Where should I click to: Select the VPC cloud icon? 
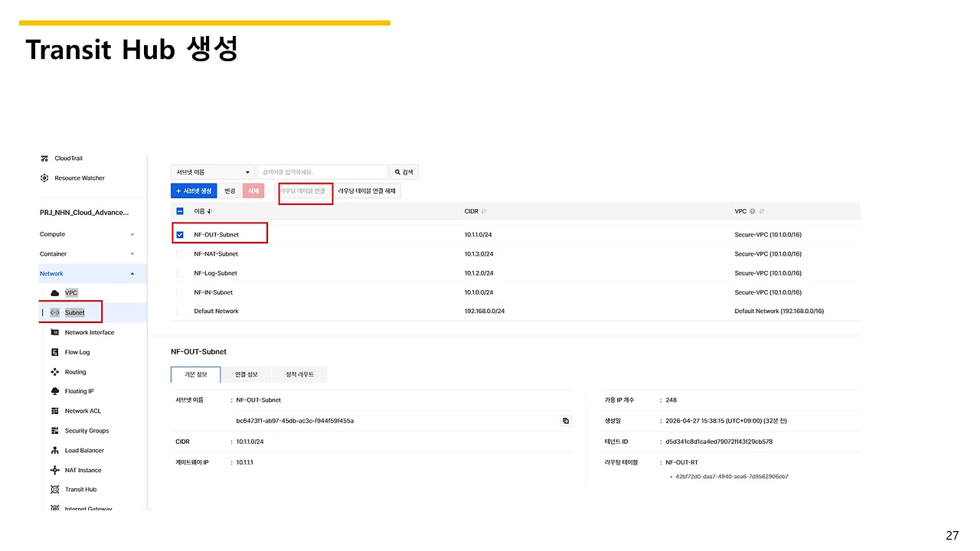(x=54, y=293)
